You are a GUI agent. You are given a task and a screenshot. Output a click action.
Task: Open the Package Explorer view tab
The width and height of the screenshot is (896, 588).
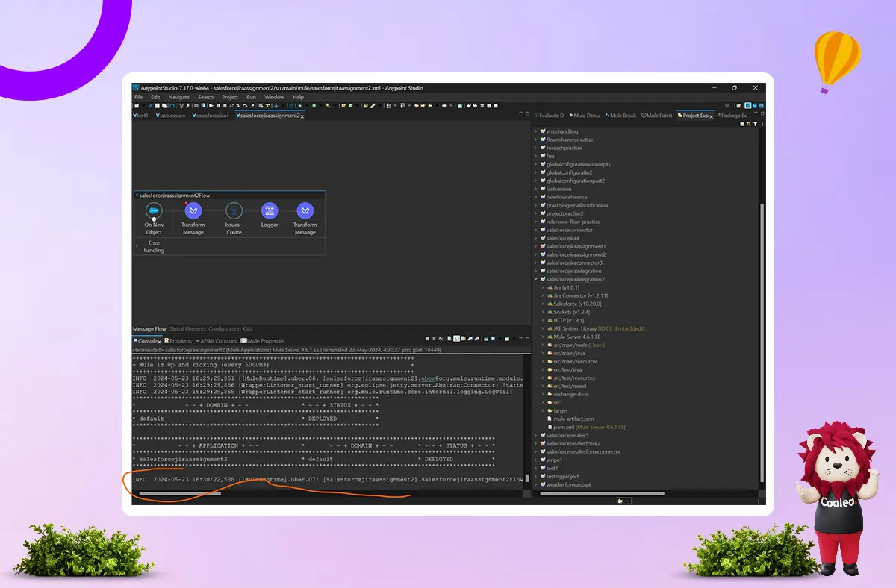pyautogui.click(x=731, y=116)
